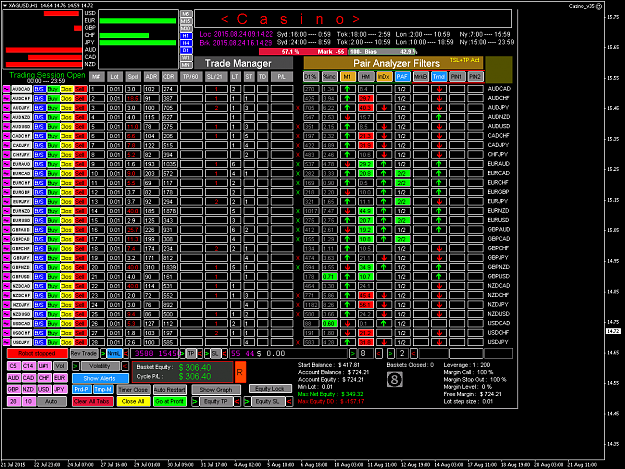Screen dimensions: 625x469
Task: Click green arrow left of Equity TP
Action: 195,402
